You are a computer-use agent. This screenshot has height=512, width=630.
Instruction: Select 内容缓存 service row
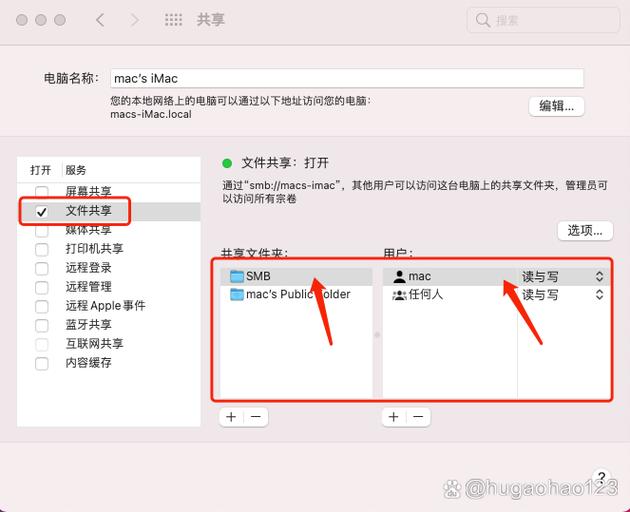click(x=109, y=363)
